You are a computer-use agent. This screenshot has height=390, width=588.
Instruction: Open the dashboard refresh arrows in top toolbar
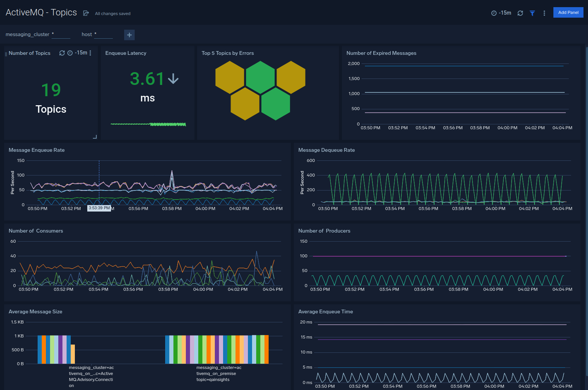[x=520, y=12]
